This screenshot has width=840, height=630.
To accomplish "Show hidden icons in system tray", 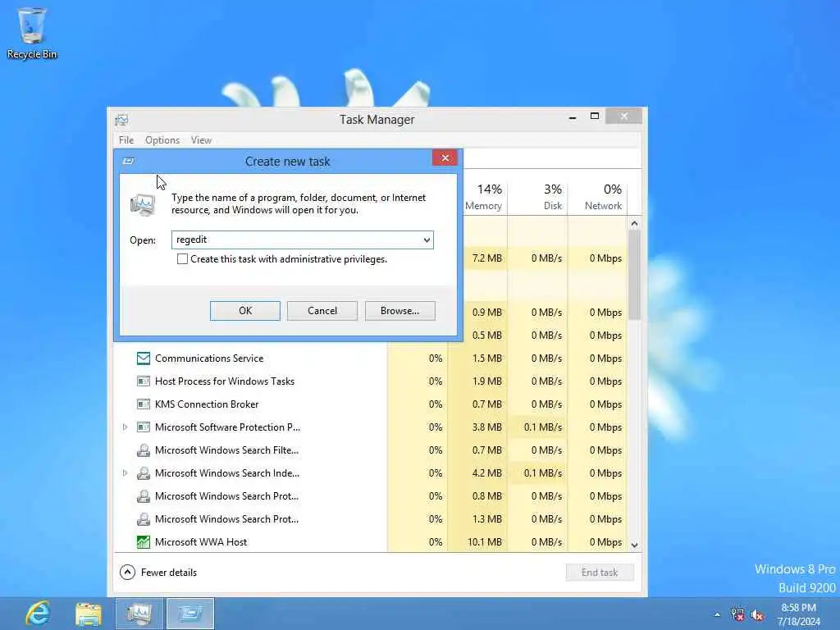I will 717,615.
